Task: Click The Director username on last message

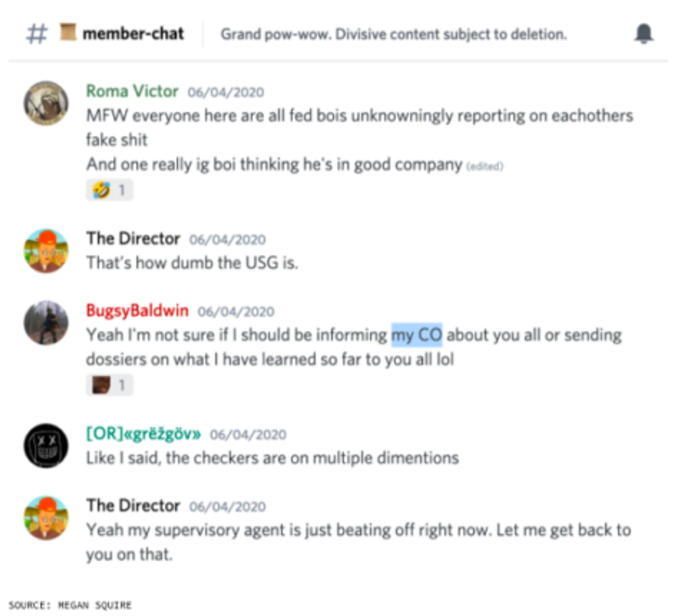Action: [133, 506]
